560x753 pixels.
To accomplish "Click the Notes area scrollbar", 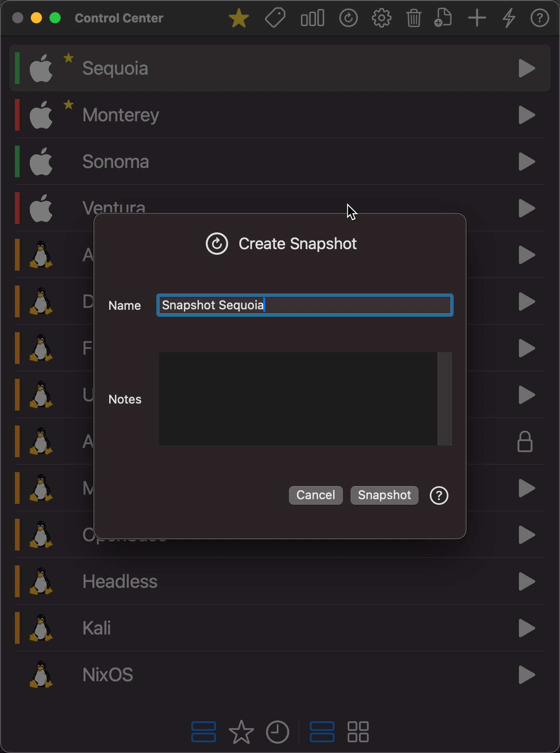I will (445, 399).
